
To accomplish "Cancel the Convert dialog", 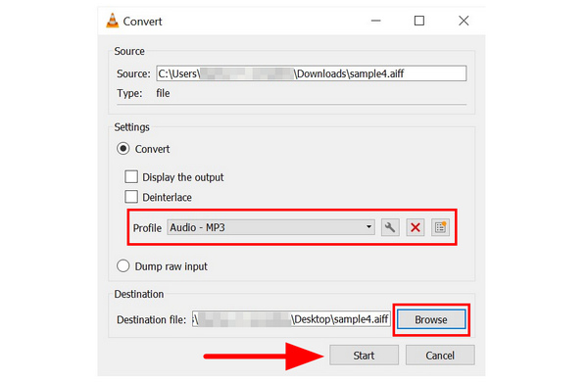I will (440, 356).
